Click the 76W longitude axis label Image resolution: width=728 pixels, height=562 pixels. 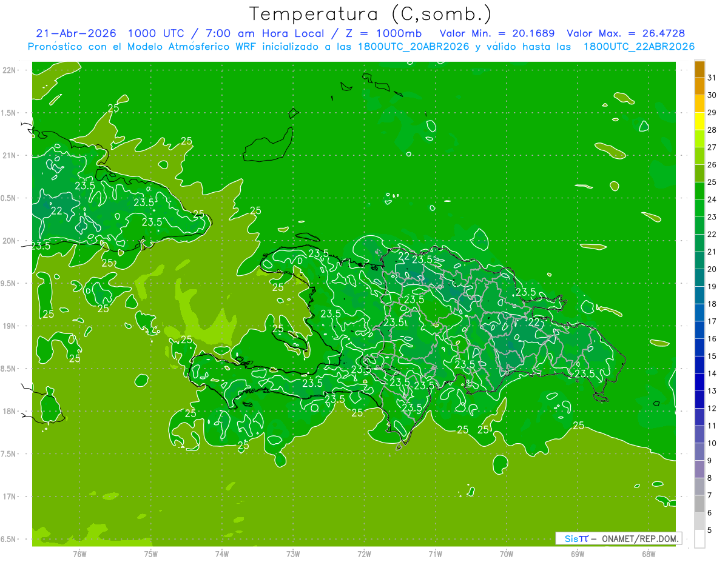79,554
